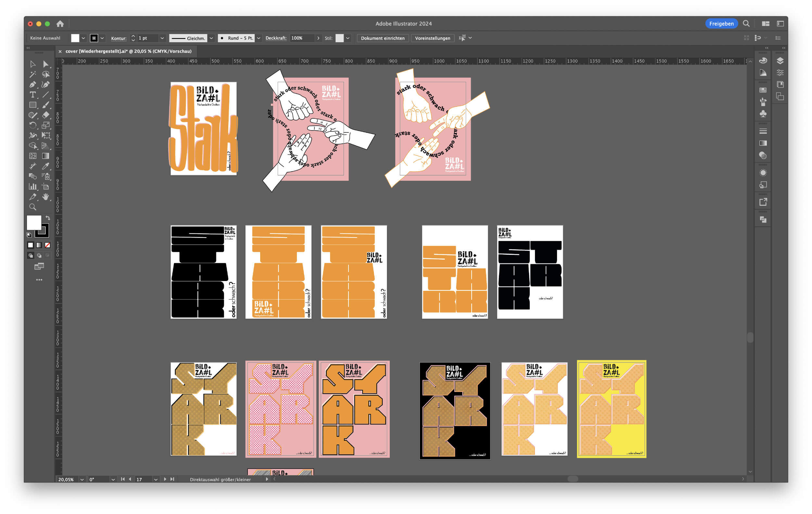Select the Paintbrush tool
This screenshot has height=514, width=812.
[x=45, y=105]
